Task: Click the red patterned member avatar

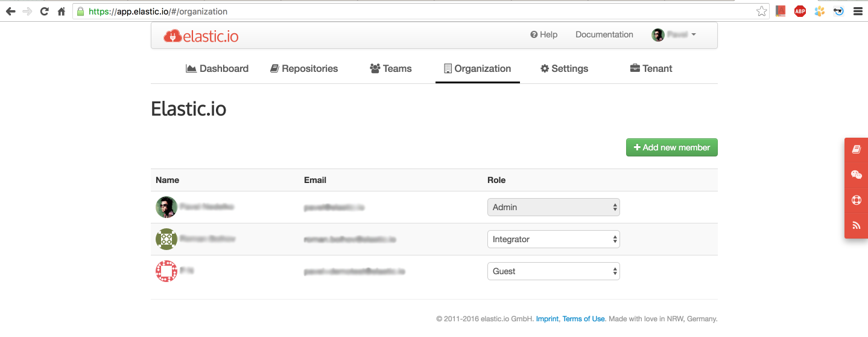Action: [166, 271]
